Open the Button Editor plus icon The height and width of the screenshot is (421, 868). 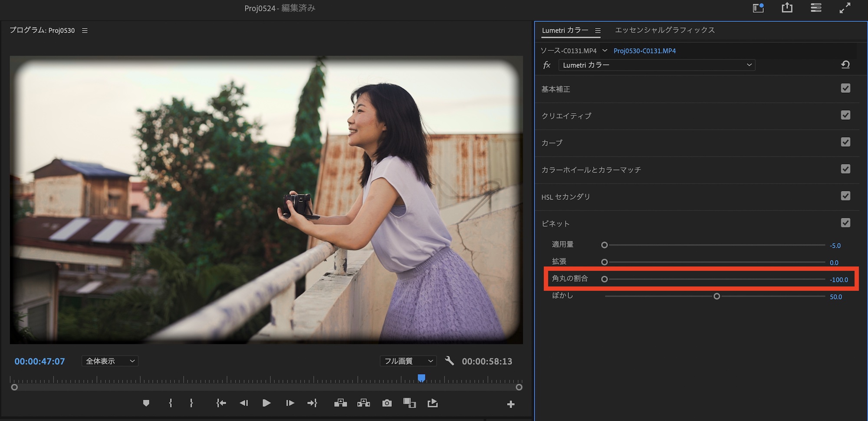coord(510,404)
